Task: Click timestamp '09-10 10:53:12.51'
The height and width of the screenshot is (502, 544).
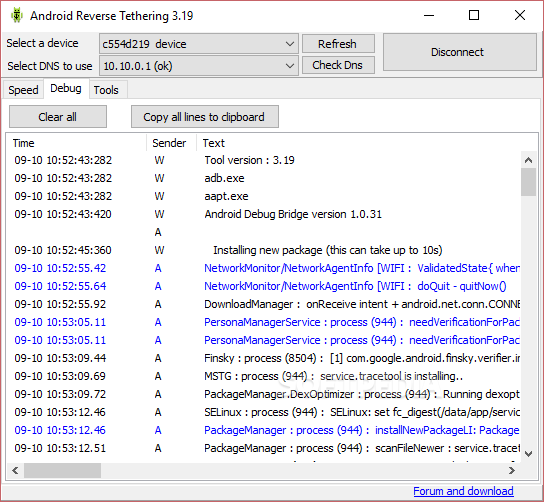Action: click(x=60, y=448)
